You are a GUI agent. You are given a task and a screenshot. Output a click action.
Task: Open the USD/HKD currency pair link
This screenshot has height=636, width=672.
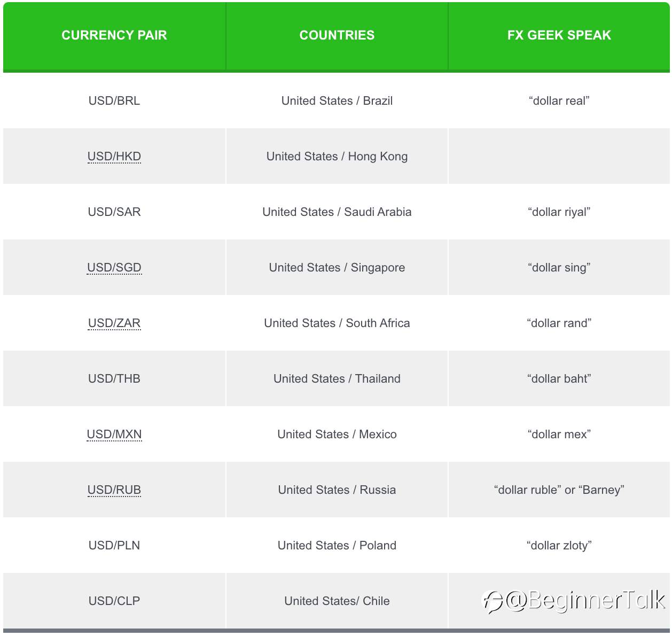[114, 156]
